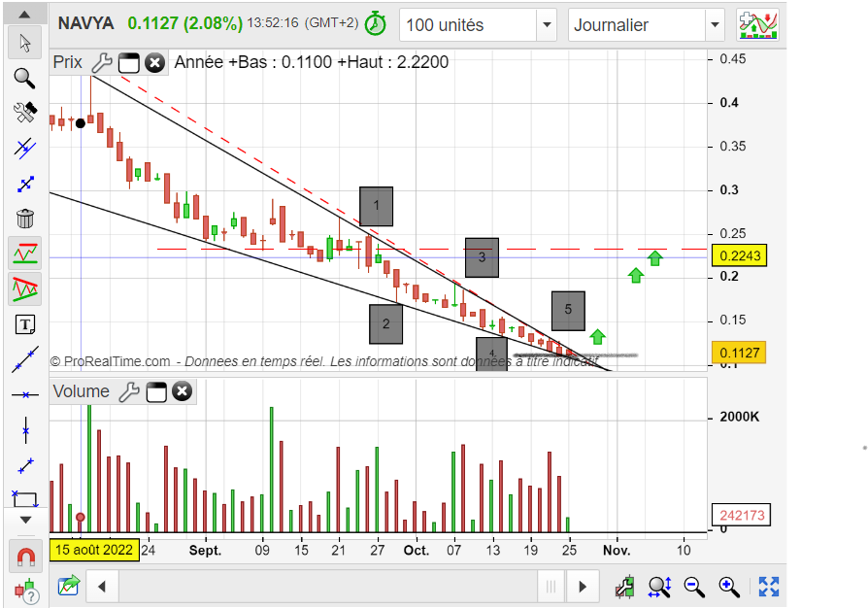Screen dimensions: 868x608
Task: Close the Volume panel
Action: (183, 391)
